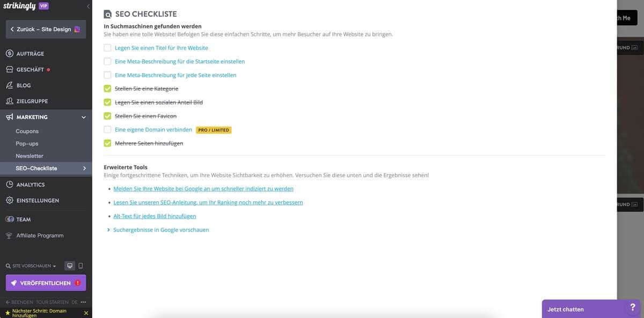
Task: Uncheck 'Stellen Sie einen Favicon'
Action: click(107, 115)
